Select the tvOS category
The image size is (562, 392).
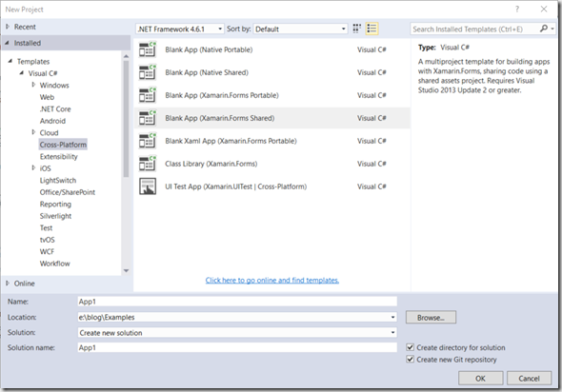(x=48, y=240)
